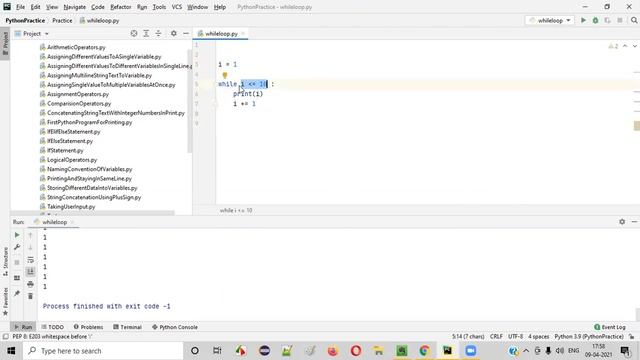Open Chrome from the taskbar
The height and width of the screenshot is (360, 640).
424,351
